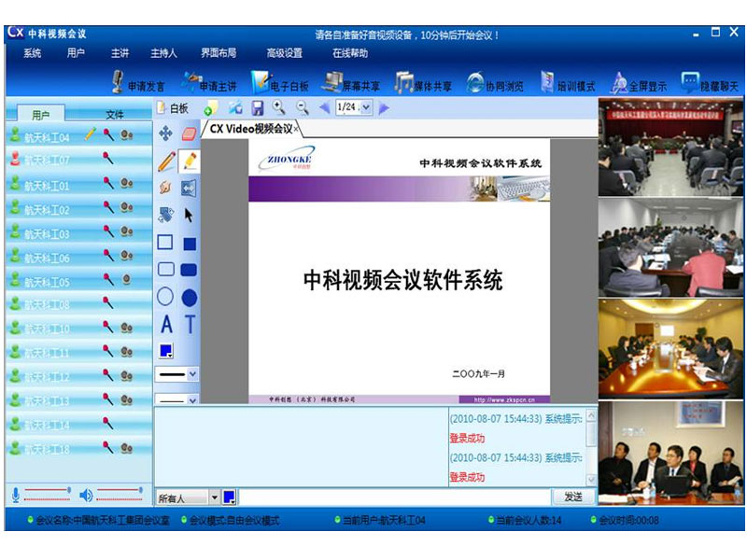Select the black arrow pointer tool
This screenshot has height=560, width=747.
point(189,216)
